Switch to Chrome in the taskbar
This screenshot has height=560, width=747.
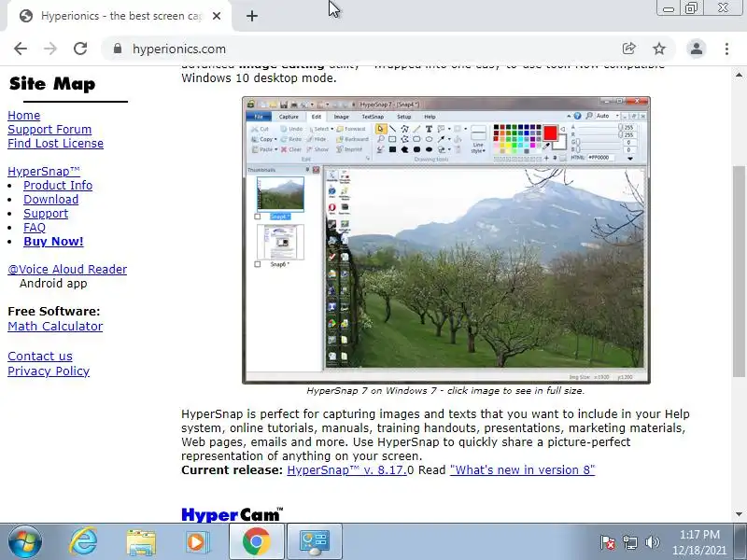256,541
